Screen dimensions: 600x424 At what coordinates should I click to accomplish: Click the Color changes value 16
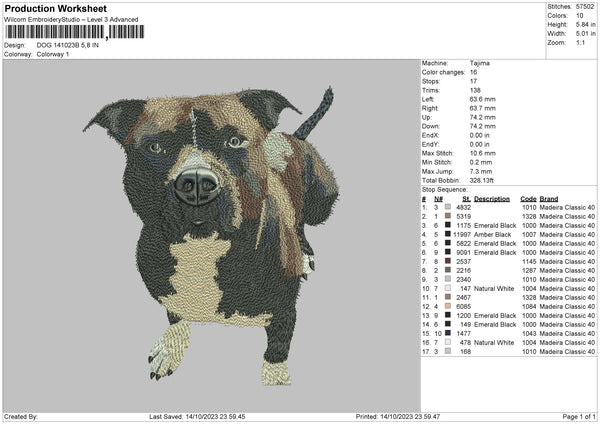click(473, 72)
